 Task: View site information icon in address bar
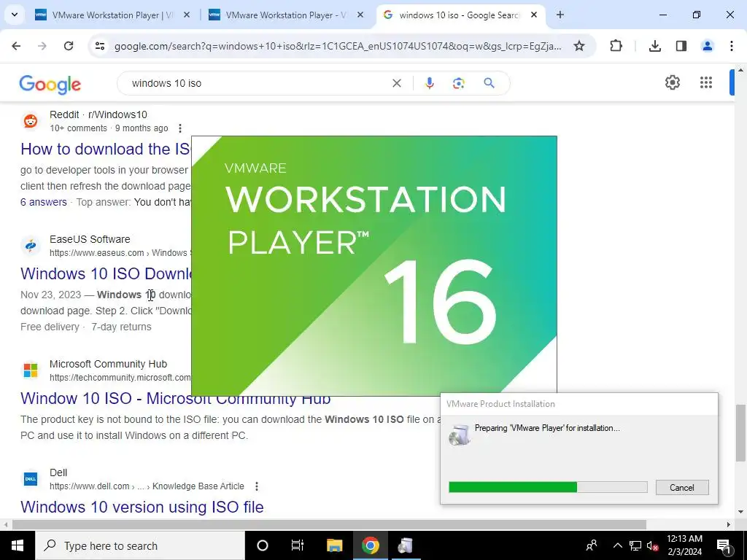tap(100, 46)
